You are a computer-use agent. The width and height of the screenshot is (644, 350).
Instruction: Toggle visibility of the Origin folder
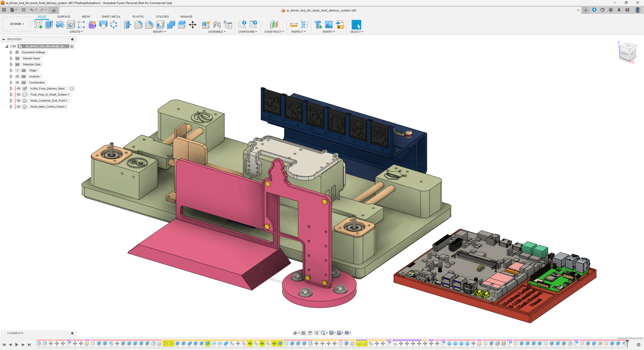coord(17,70)
